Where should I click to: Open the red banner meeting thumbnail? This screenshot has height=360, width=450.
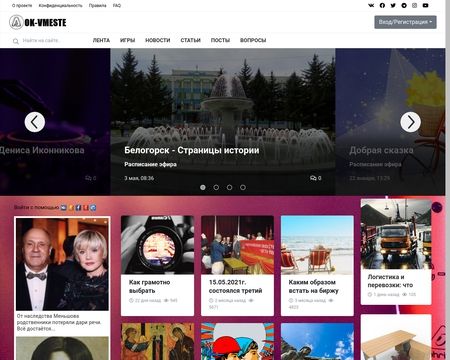click(x=237, y=245)
